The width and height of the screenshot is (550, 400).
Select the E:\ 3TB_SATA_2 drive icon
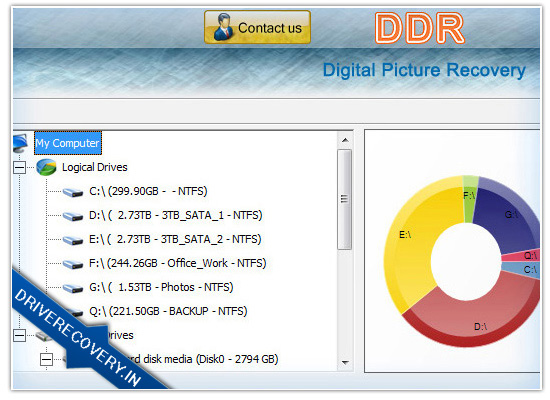tap(73, 240)
